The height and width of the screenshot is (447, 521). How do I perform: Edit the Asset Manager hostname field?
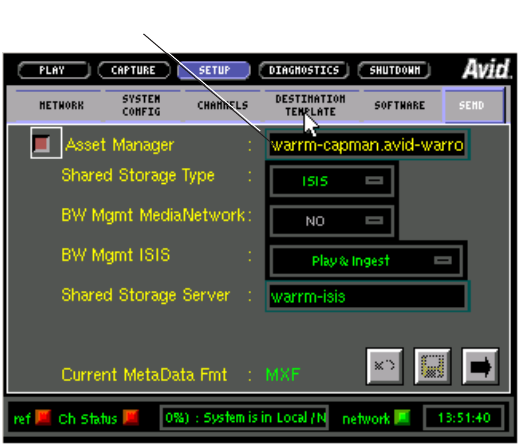tap(367, 145)
